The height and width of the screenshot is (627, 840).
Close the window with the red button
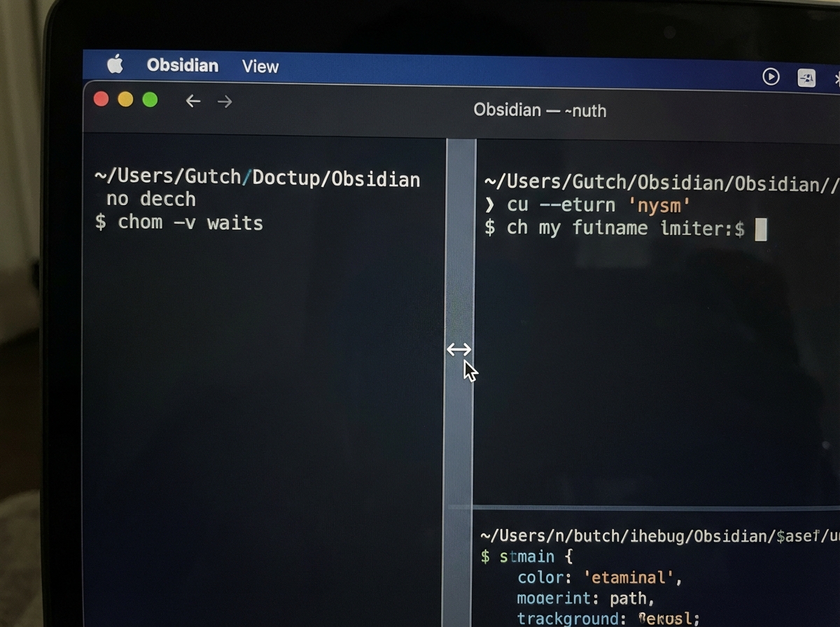(x=101, y=99)
